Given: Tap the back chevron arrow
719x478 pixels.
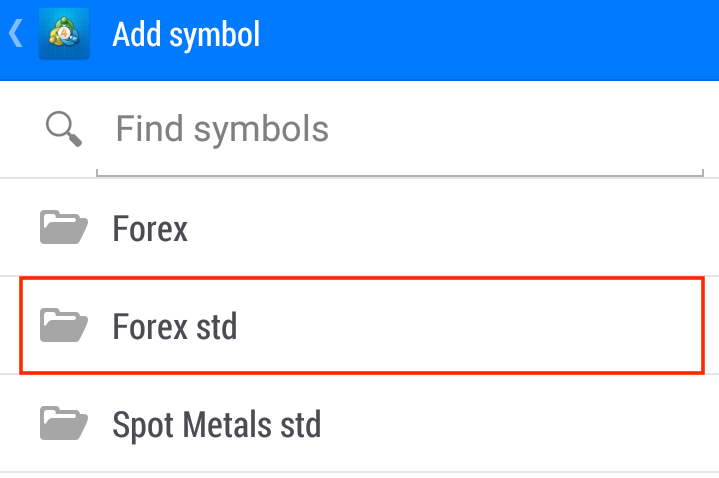Looking at the screenshot, I should [x=15, y=34].
